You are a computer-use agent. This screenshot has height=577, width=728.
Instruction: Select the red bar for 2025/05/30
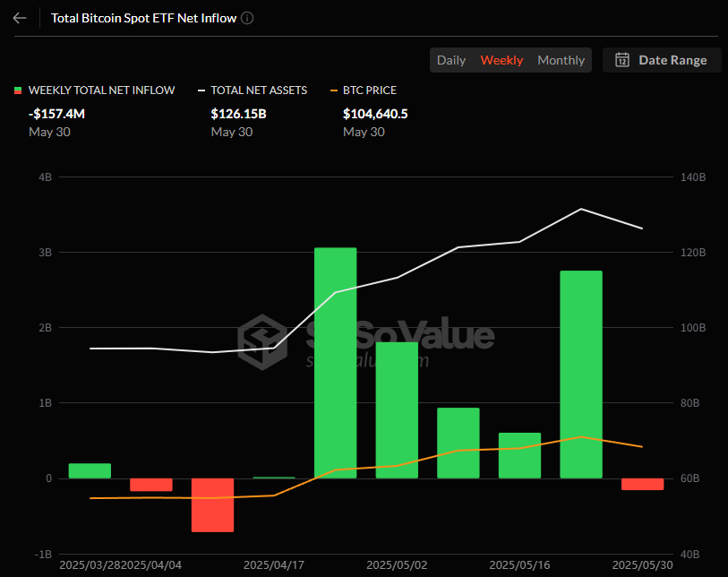coord(643,484)
